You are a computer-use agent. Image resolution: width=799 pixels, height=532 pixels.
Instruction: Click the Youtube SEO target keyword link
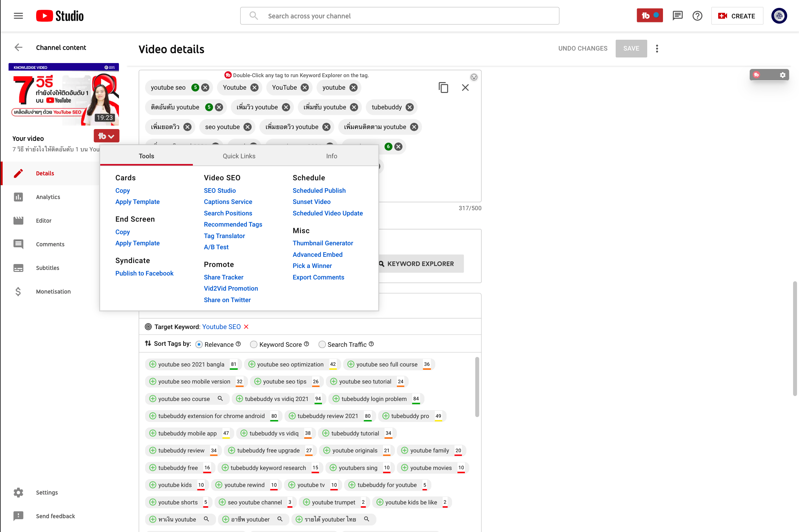click(x=221, y=326)
